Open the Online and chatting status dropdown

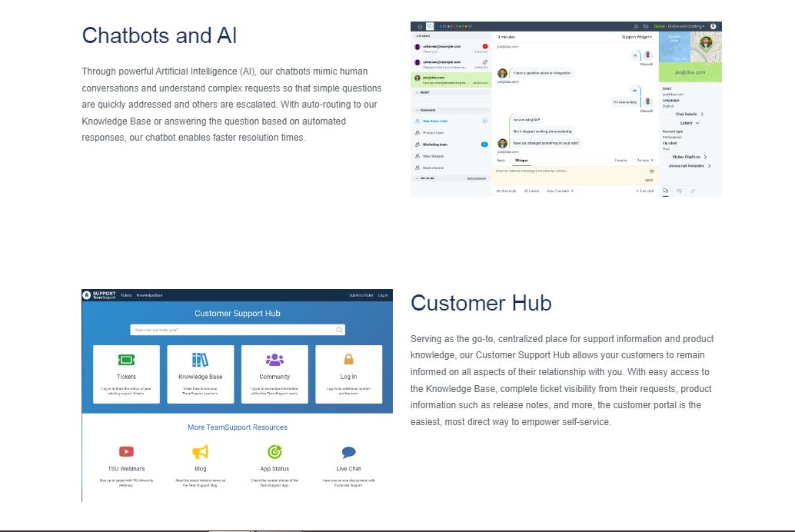678,26
